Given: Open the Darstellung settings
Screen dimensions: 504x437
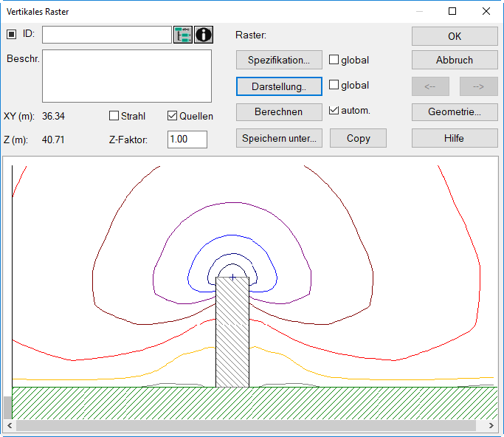Looking at the screenshot, I should click(279, 86).
